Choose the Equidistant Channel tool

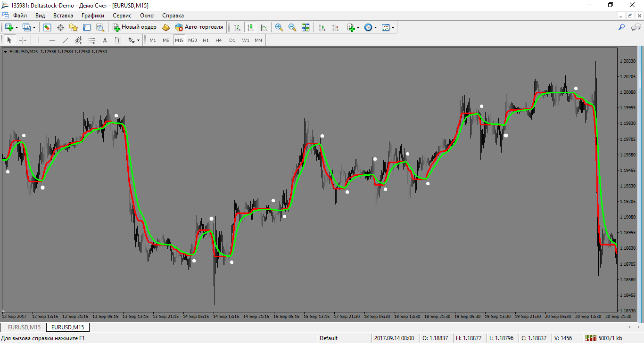point(79,40)
